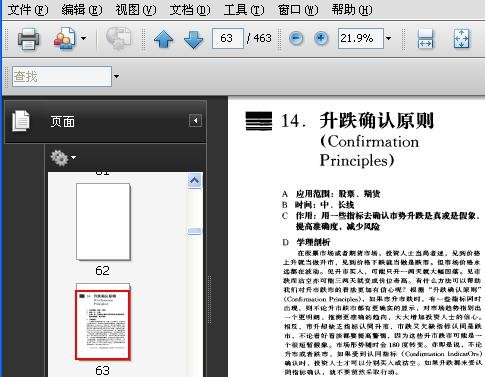Click the zoom percentage field 21.9%
485x377 pixels.
(361, 38)
